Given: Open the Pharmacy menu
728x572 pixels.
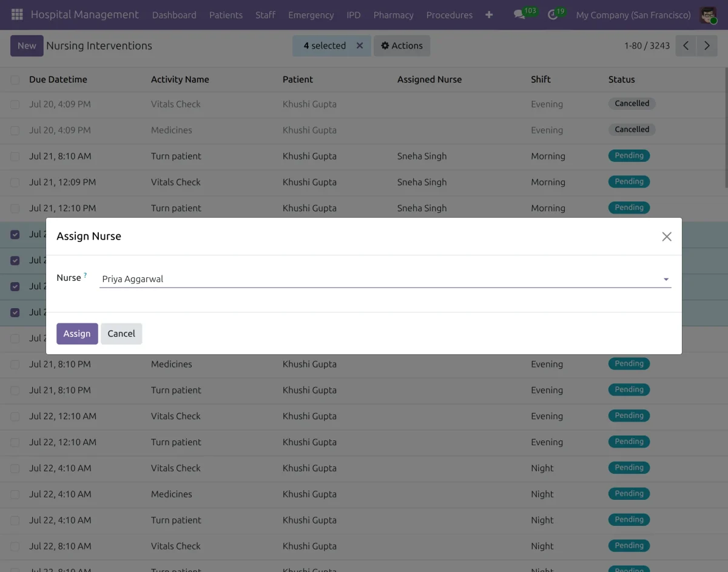Looking at the screenshot, I should click(394, 15).
